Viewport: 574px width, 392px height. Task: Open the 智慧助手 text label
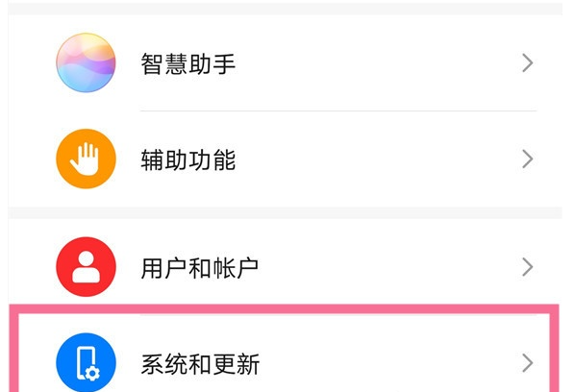(188, 63)
